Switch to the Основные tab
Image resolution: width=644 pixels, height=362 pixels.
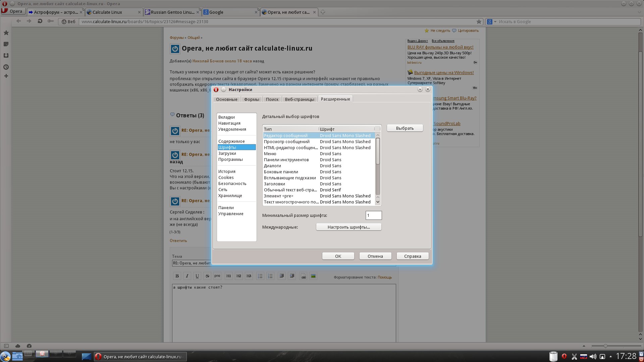226,99
